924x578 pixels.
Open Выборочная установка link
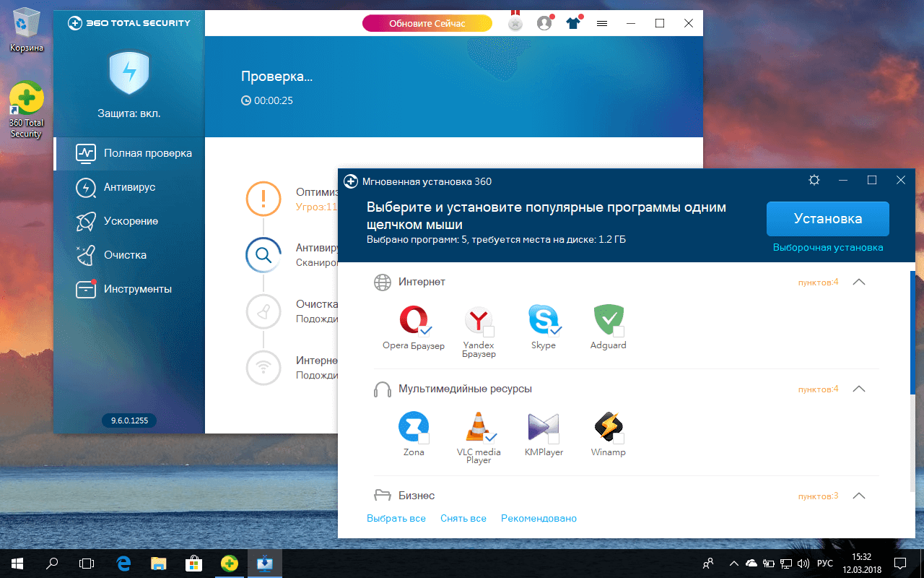[x=827, y=247]
